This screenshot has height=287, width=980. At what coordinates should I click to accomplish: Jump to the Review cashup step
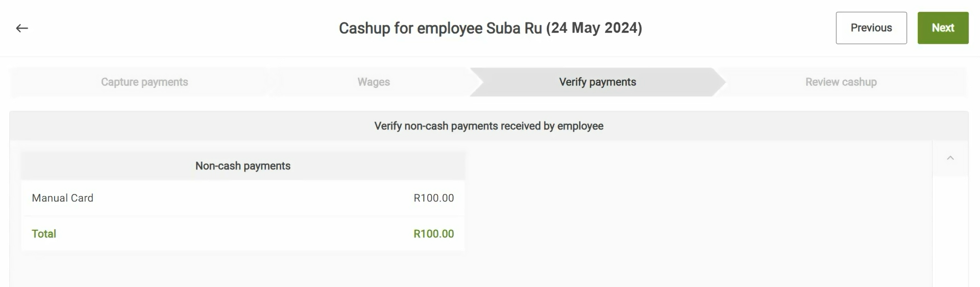841,82
